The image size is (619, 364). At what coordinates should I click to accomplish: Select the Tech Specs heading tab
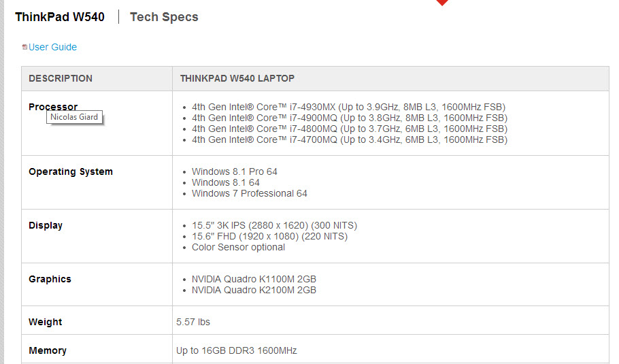pos(164,17)
